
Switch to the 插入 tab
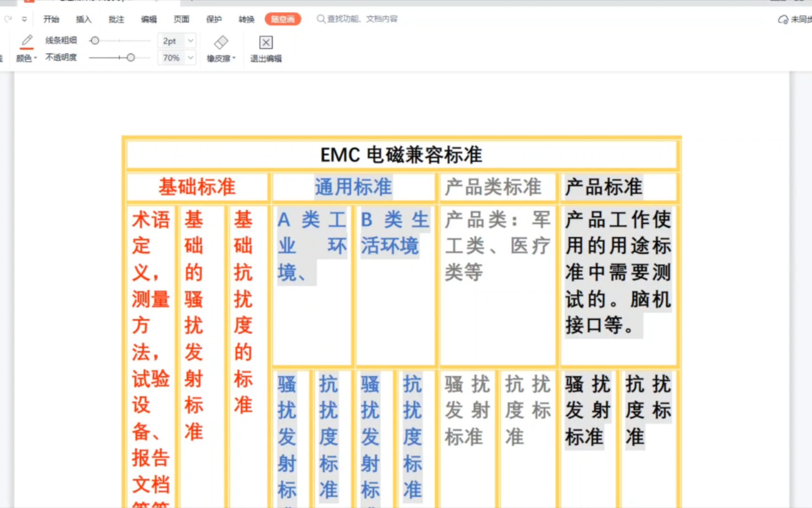tap(84, 19)
